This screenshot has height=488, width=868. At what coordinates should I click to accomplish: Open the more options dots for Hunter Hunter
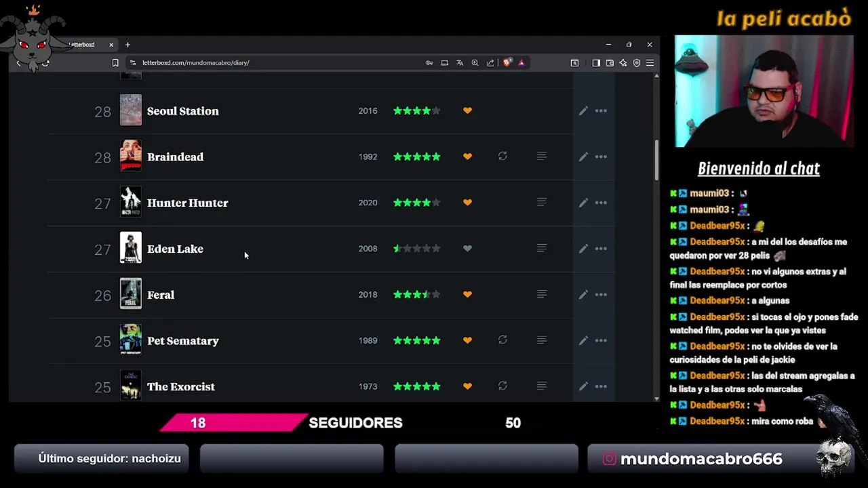coord(601,203)
